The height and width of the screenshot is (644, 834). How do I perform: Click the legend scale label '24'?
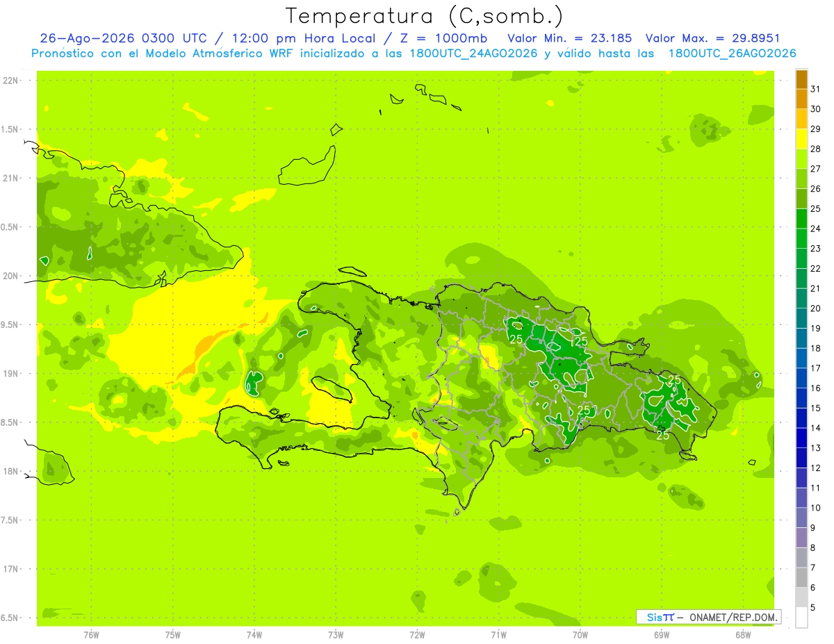tap(815, 229)
